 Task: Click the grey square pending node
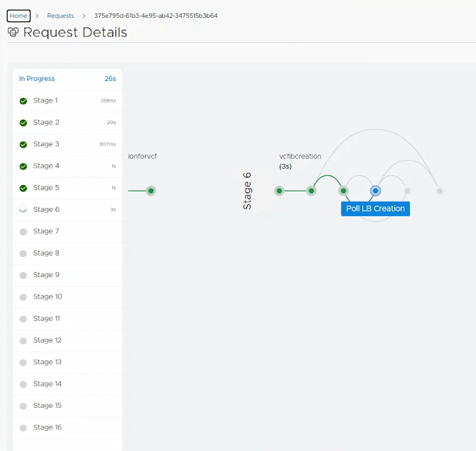click(408, 191)
